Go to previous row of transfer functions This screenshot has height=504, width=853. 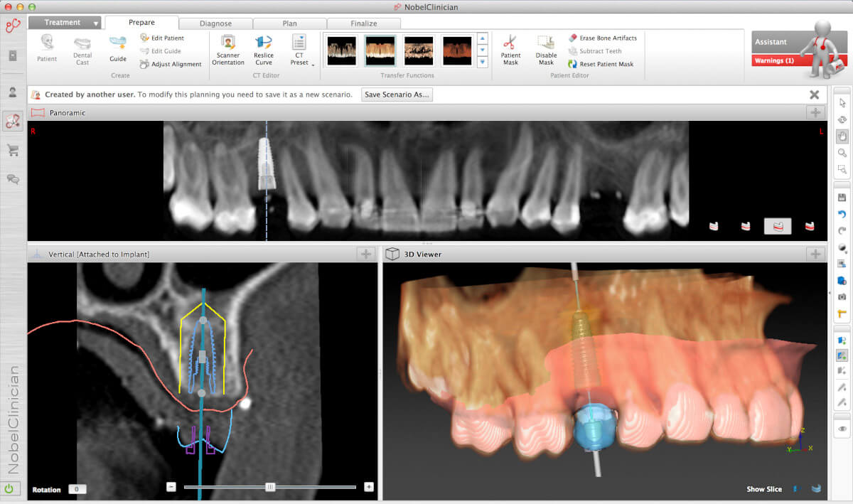click(483, 38)
